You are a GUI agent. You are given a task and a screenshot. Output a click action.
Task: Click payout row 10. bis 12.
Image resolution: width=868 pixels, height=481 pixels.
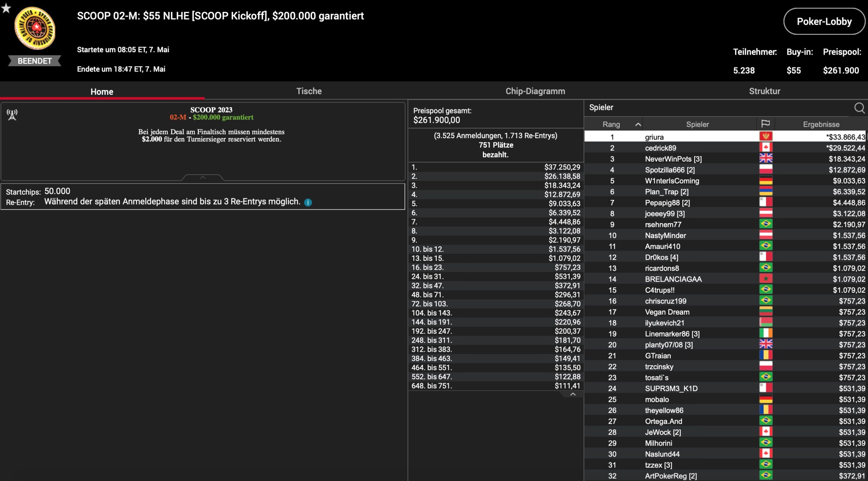tap(496, 249)
